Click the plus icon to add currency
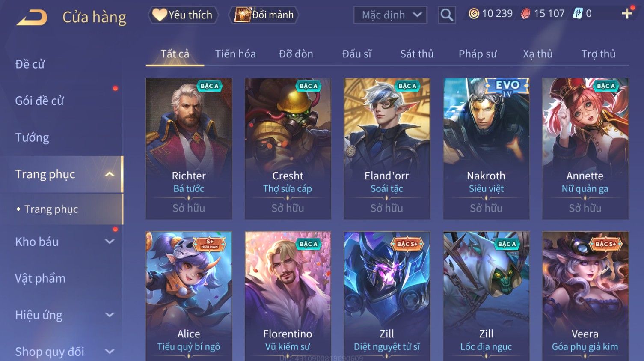 point(627,14)
